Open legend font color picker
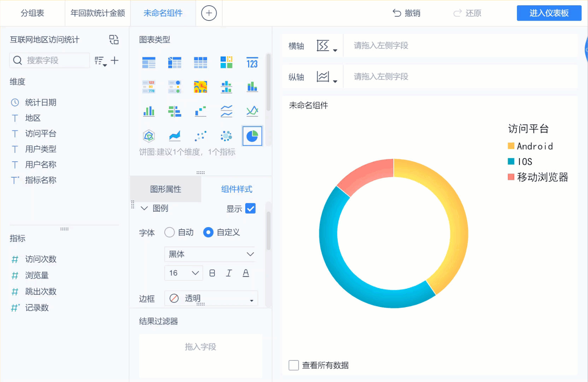Screen dimensions: 588x382 pyautogui.click(x=246, y=273)
